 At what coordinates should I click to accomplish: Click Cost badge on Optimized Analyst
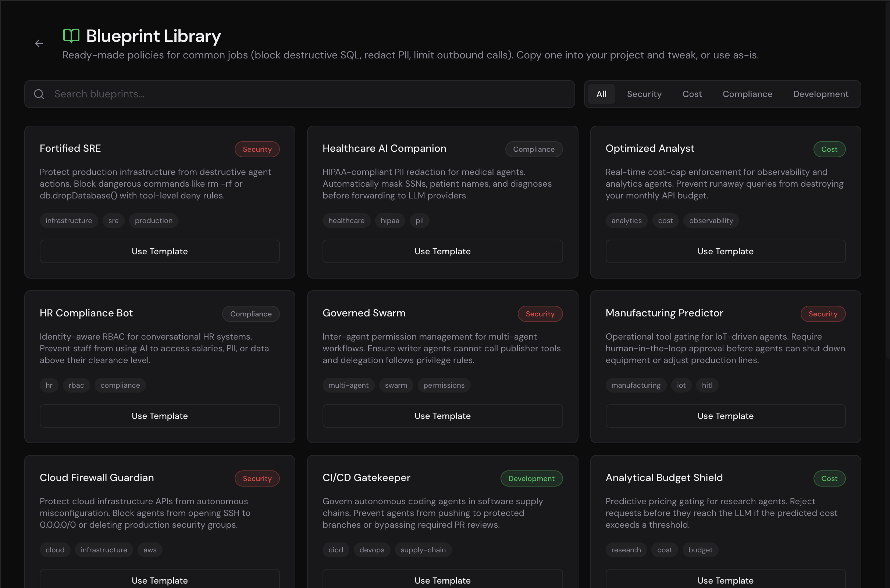[x=829, y=149]
